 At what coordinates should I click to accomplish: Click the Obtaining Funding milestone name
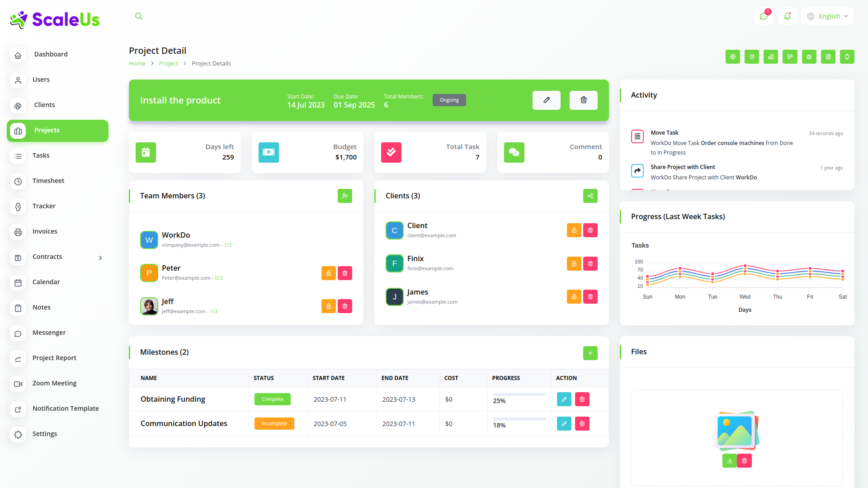[173, 399]
